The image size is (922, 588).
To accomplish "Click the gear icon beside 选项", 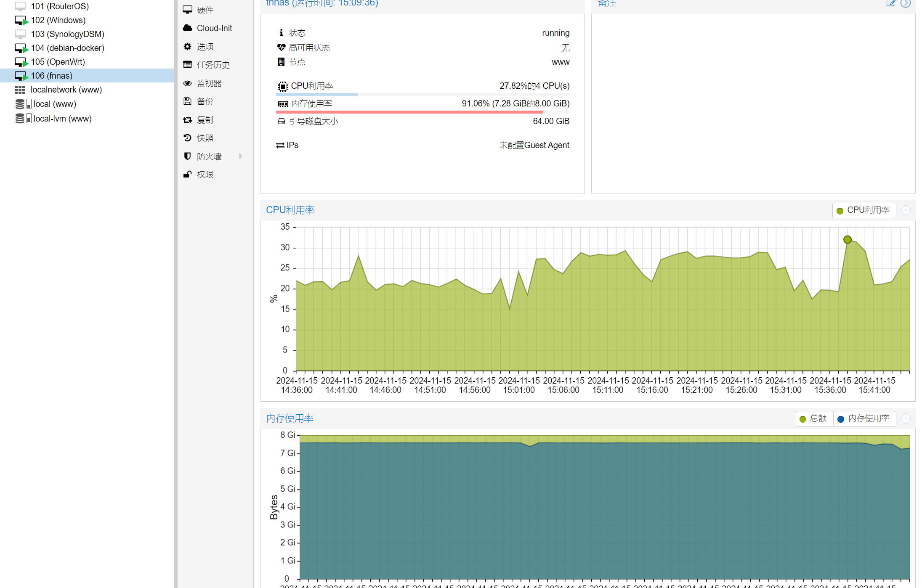I will coord(187,47).
